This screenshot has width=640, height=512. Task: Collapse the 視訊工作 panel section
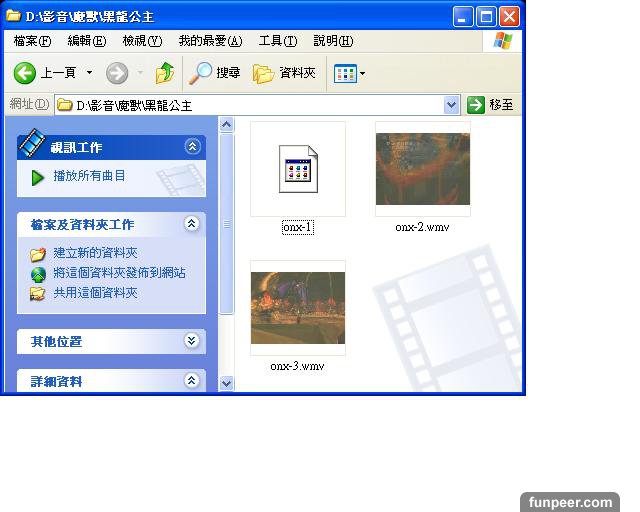point(192,147)
